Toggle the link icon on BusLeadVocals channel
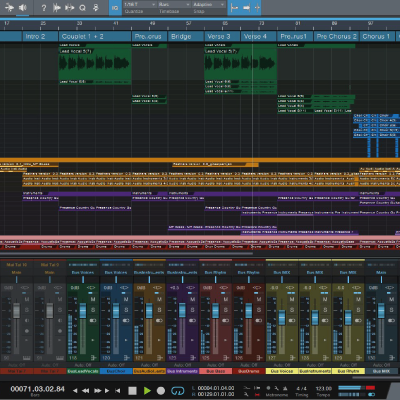Screen dimensions: 400x400 click(x=93, y=320)
